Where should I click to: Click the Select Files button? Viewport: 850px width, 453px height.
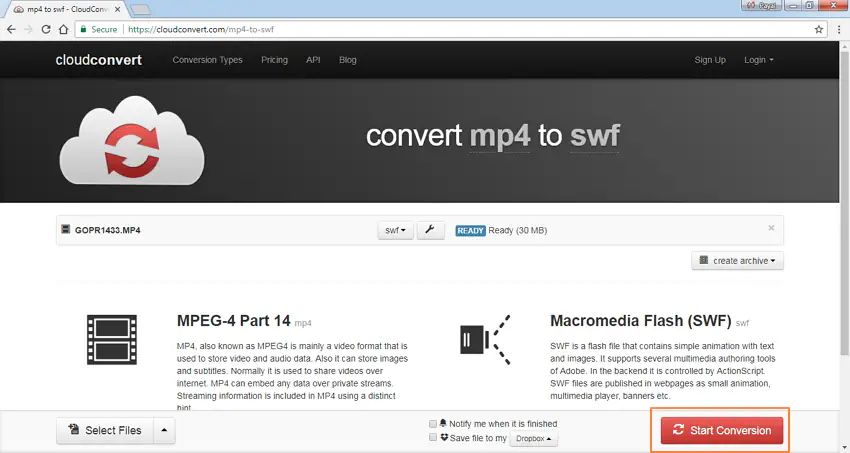(105, 430)
